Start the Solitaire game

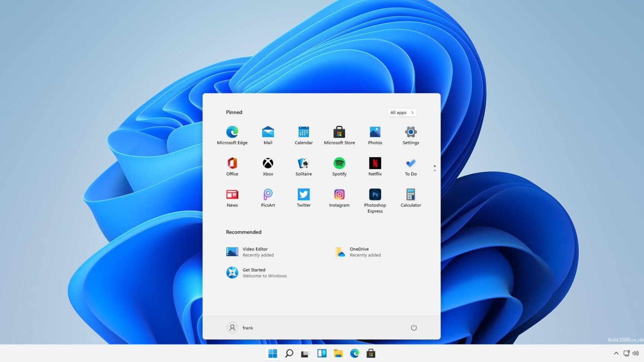pyautogui.click(x=304, y=167)
